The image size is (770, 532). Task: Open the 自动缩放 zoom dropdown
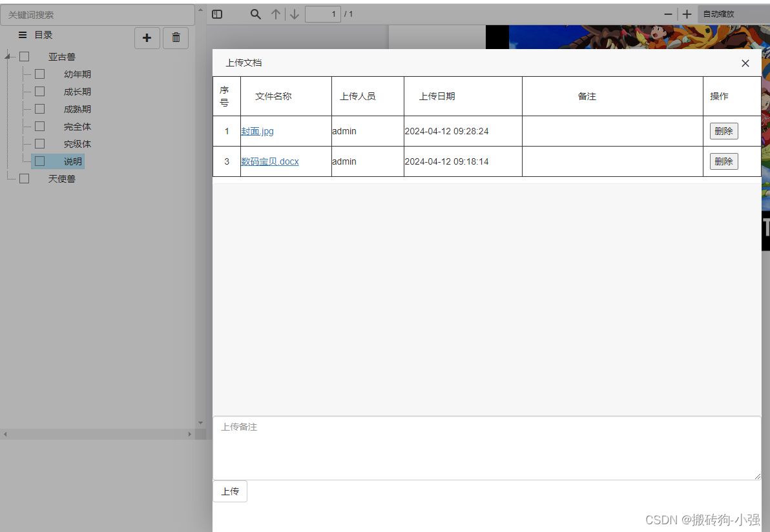[x=734, y=14]
